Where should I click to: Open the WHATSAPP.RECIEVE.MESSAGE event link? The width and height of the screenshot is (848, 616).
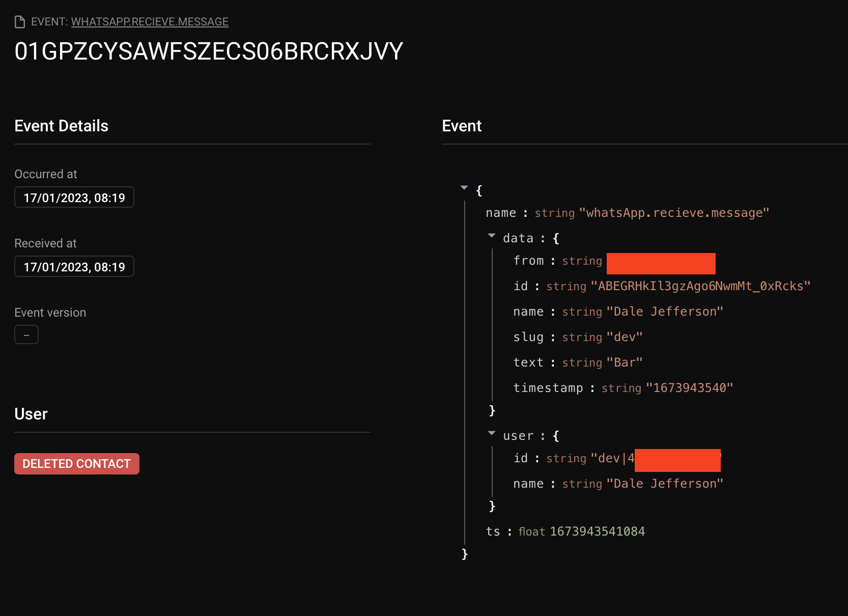(150, 22)
